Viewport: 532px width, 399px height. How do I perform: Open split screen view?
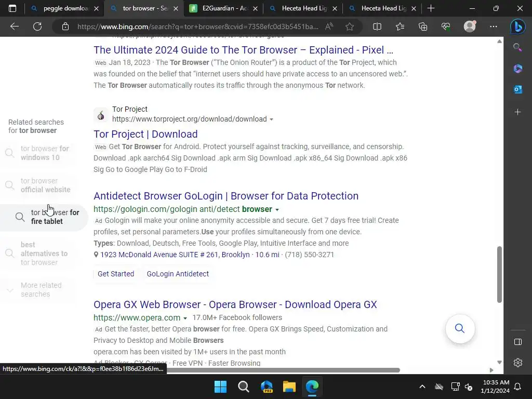pos(377,26)
